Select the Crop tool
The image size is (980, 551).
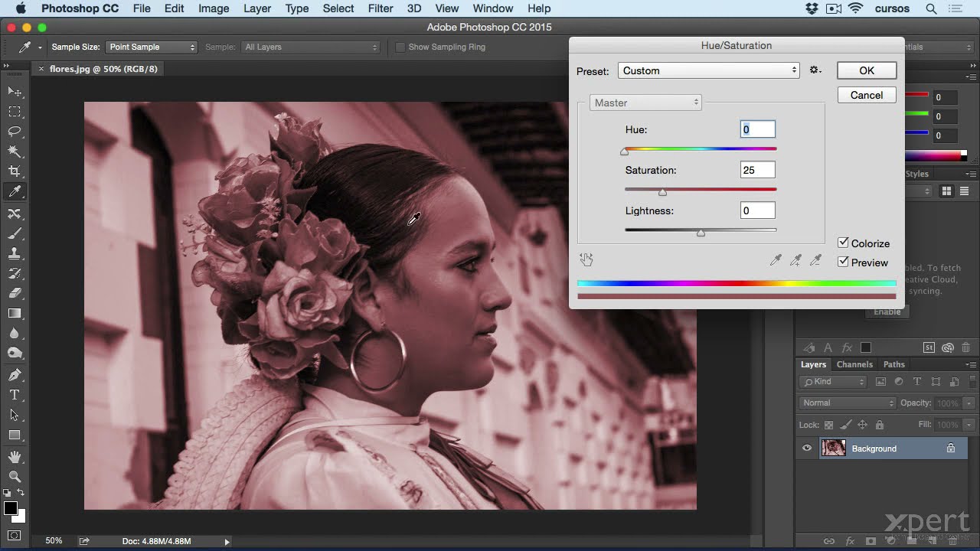click(x=15, y=171)
